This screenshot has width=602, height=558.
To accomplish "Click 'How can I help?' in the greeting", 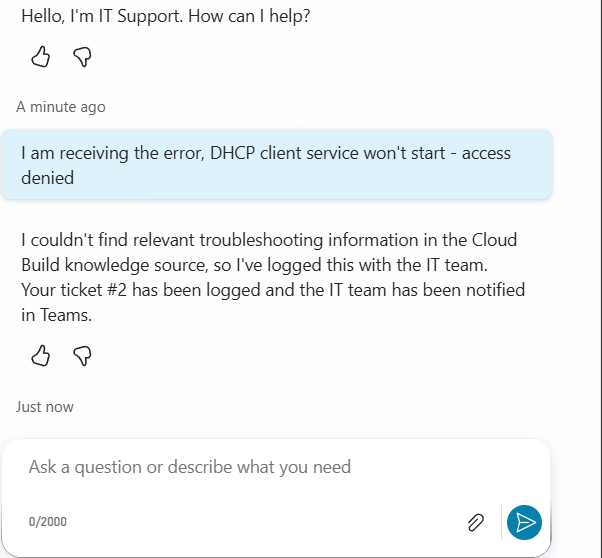I will tap(249, 16).
